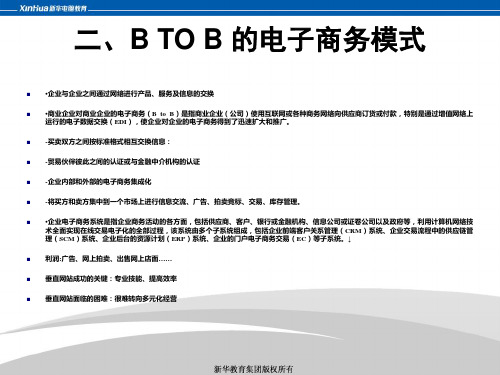Click the bullet marker beside "企业内部和外部的电子商务集成化"
Viewport: 500px width, 375px height.
point(29,182)
